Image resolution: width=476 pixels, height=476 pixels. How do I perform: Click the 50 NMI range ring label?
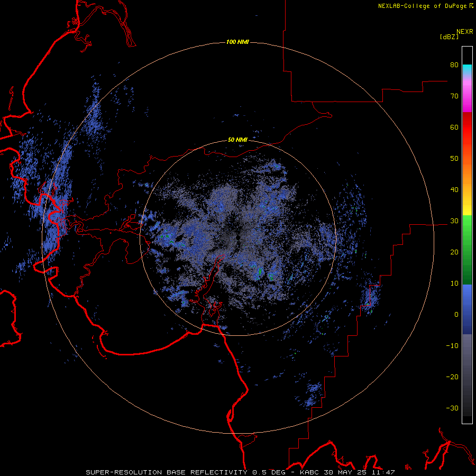click(x=237, y=140)
